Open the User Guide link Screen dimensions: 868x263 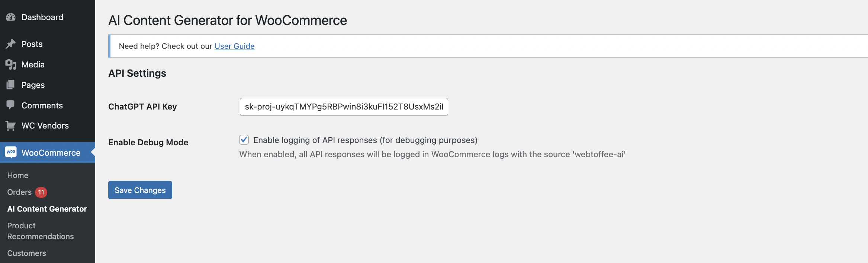pos(235,46)
